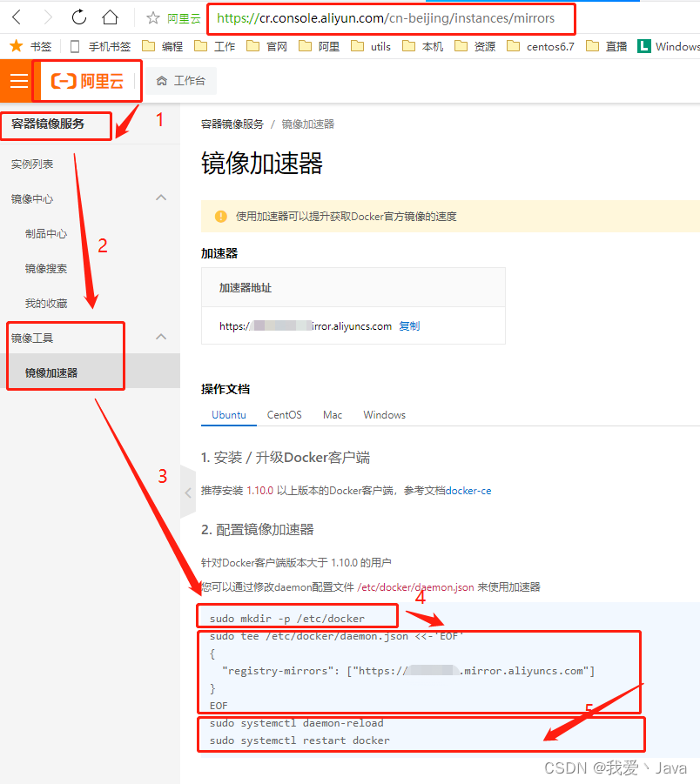Viewport: 700px width, 784px height.
Task: Open the 编程 bookmark folder
Action: click(x=163, y=46)
